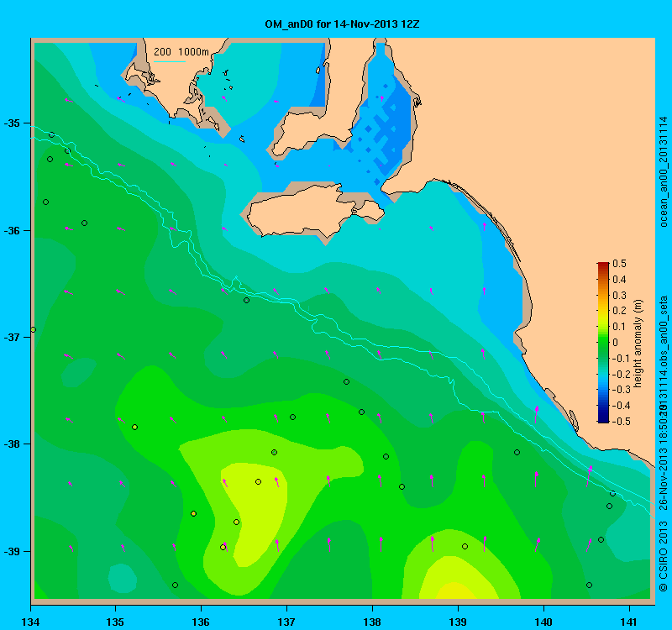The image size is (672, 630).
Task: Click the 140 longitude axis label
Action: click(543, 622)
